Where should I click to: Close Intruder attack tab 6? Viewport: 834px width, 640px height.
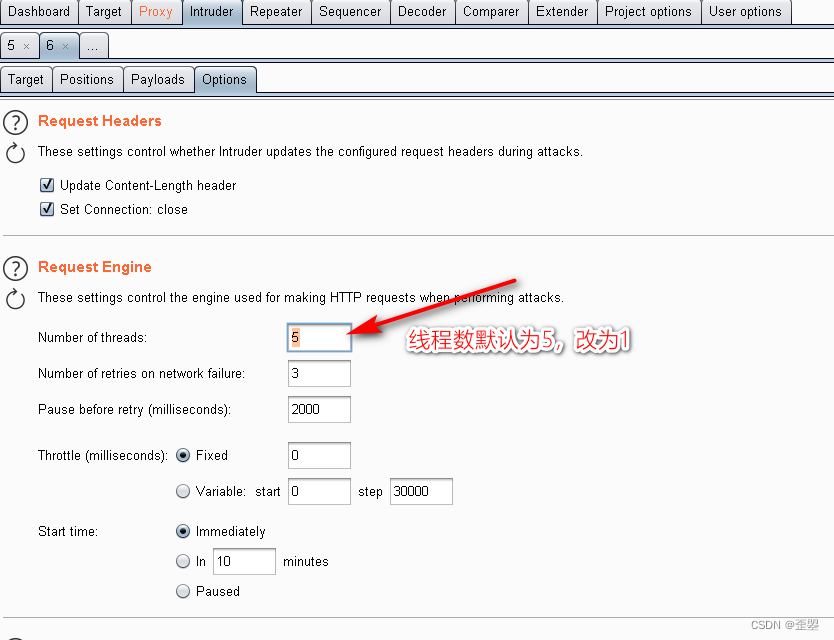[x=65, y=46]
